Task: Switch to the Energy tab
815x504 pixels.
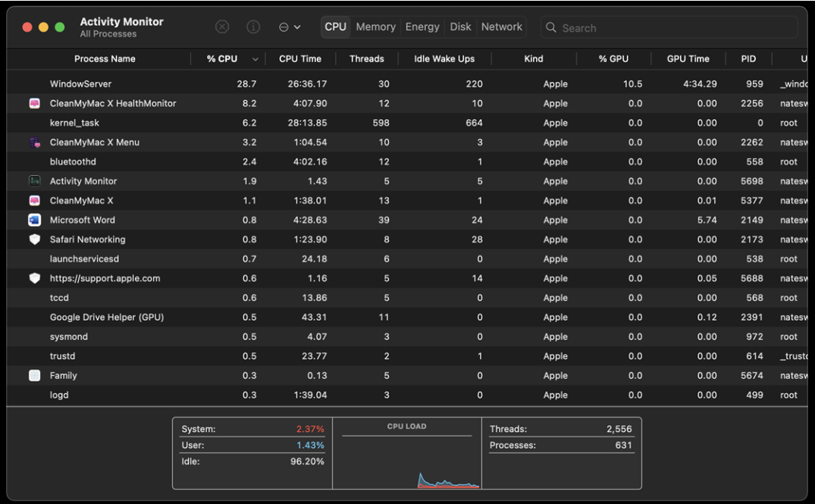Action: [422, 27]
